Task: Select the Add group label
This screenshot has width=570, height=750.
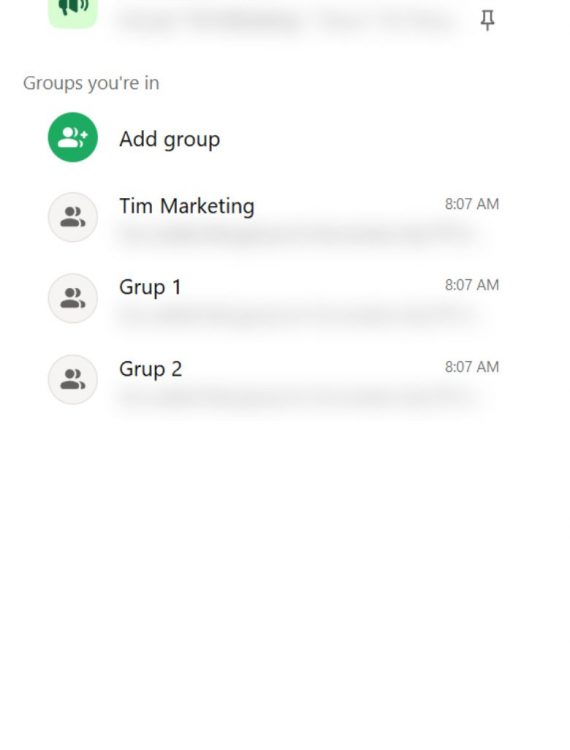Action: click(170, 140)
